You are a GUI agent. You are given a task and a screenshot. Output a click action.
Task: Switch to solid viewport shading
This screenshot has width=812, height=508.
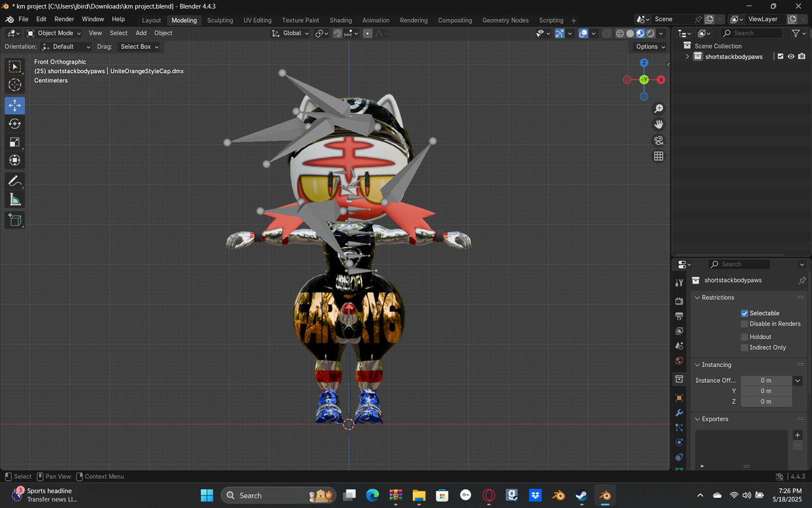point(630,33)
